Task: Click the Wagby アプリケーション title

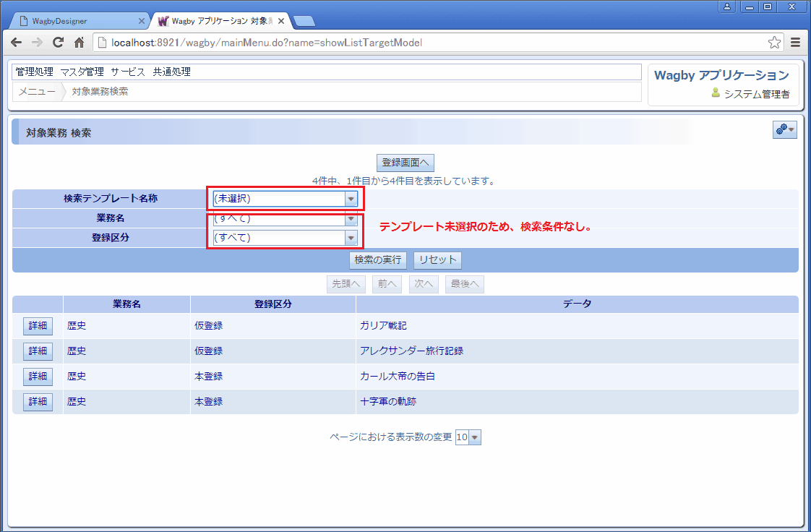Action: click(721, 75)
